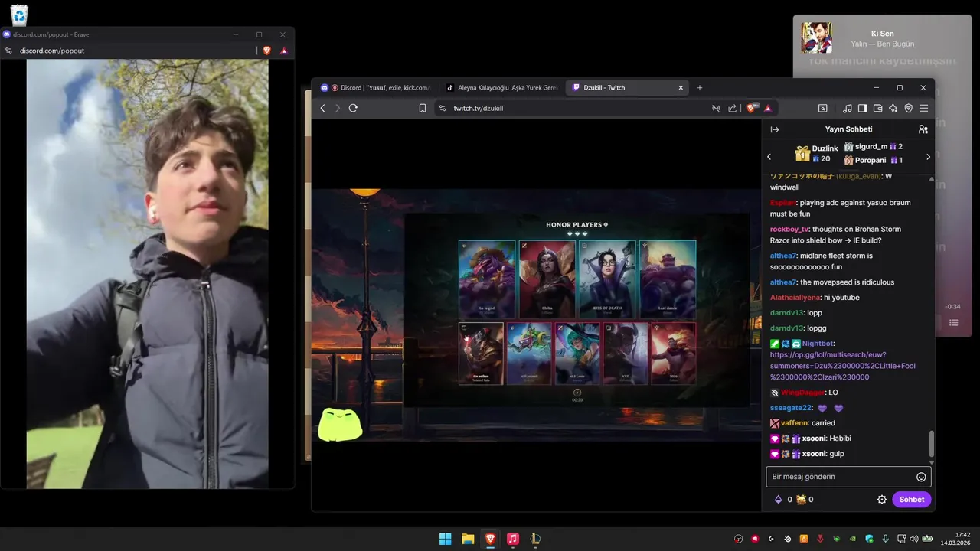The width and height of the screenshot is (980, 551).
Task: Open Apple Music from the taskbar
Action: point(513,539)
